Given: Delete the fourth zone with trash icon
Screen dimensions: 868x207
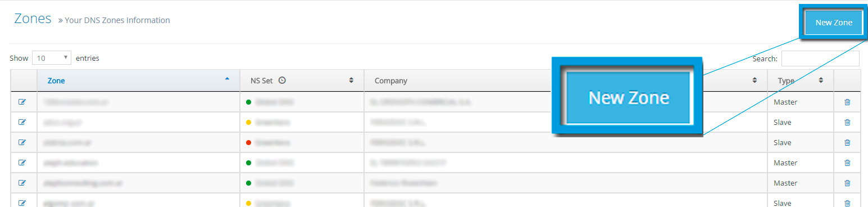Looking at the screenshot, I should (847, 163).
